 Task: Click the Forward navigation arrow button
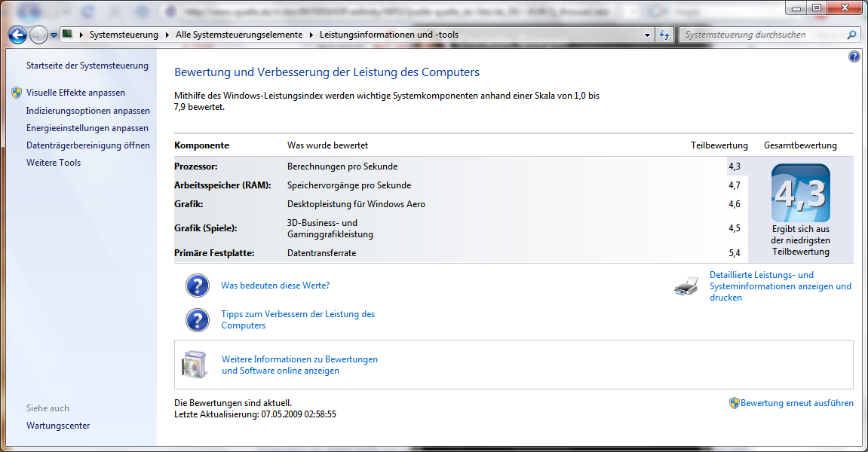coord(38,35)
